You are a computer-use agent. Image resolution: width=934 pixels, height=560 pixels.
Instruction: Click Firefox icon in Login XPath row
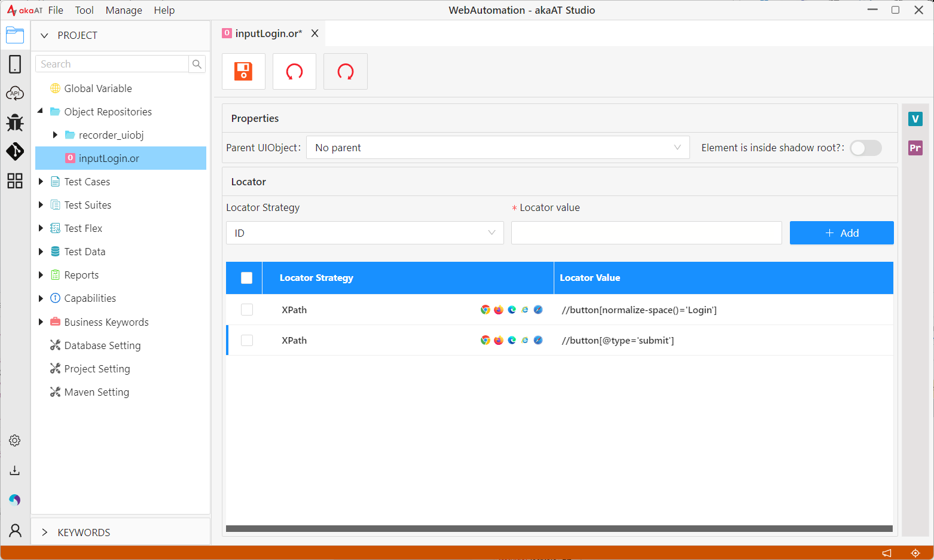pos(498,310)
